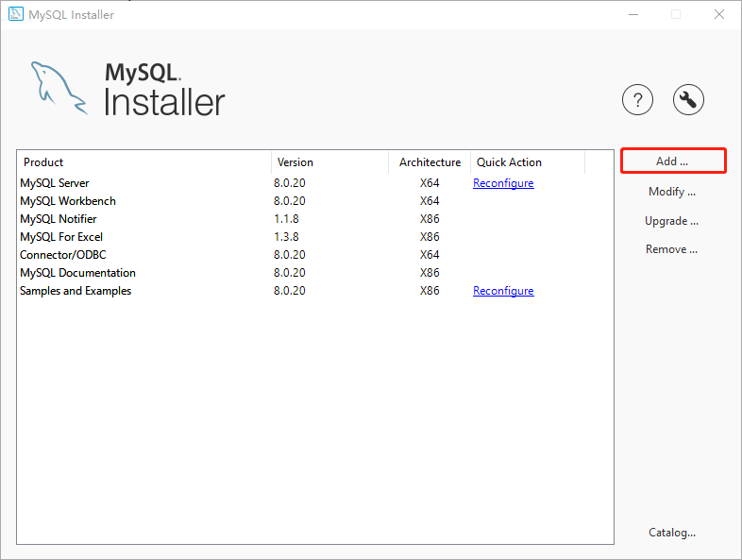Open the help question mark icon
The image size is (742, 560).
click(x=637, y=100)
